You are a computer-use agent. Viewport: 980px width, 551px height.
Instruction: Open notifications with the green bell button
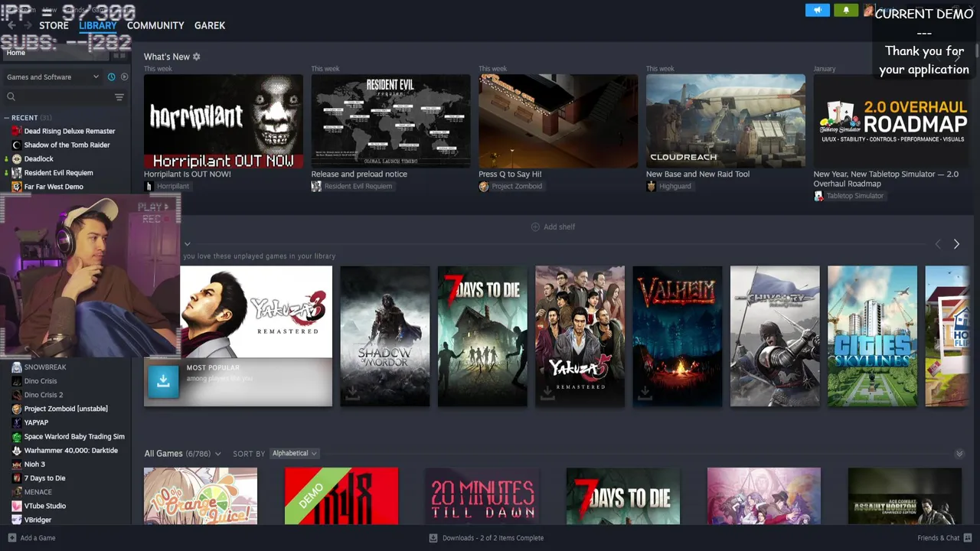pyautogui.click(x=846, y=10)
